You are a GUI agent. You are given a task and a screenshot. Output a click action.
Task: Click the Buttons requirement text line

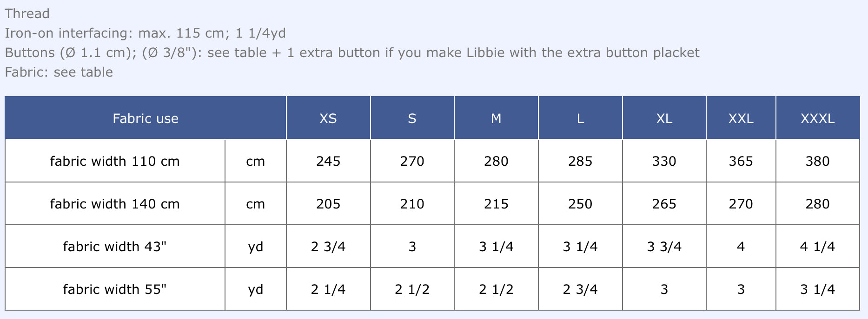tap(352, 52)
